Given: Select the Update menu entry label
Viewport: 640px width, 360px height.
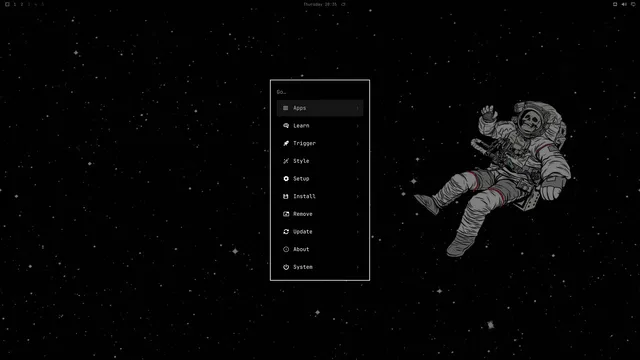Looking at the screenshot, I should point(302,231).
